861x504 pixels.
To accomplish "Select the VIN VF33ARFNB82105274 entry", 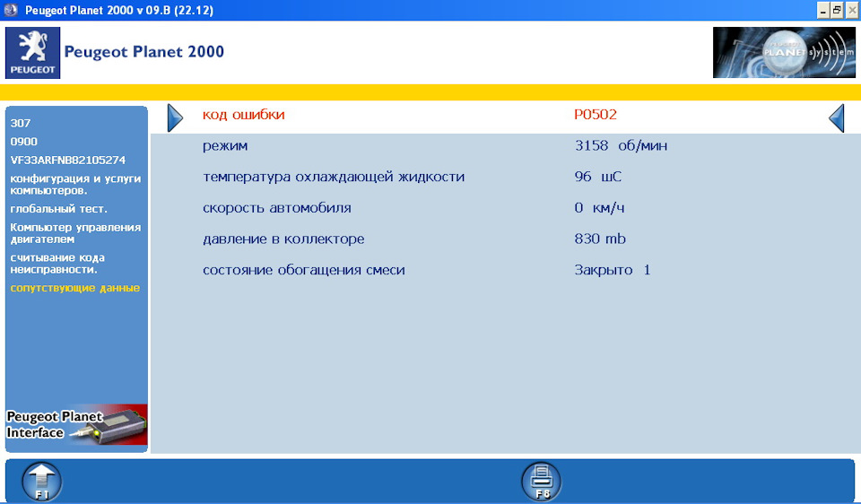I will point(68,161).
